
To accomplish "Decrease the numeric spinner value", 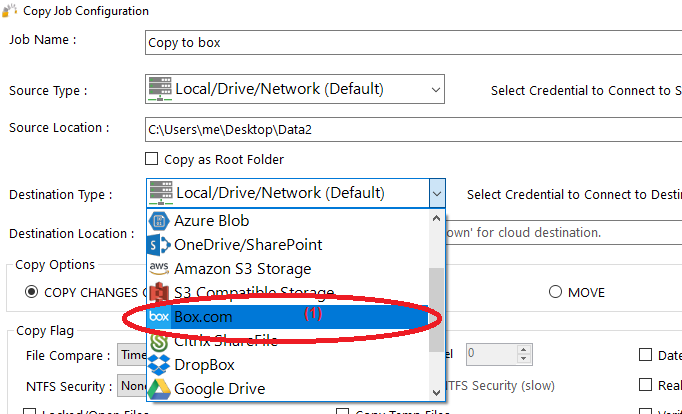I will coord(524,359).
